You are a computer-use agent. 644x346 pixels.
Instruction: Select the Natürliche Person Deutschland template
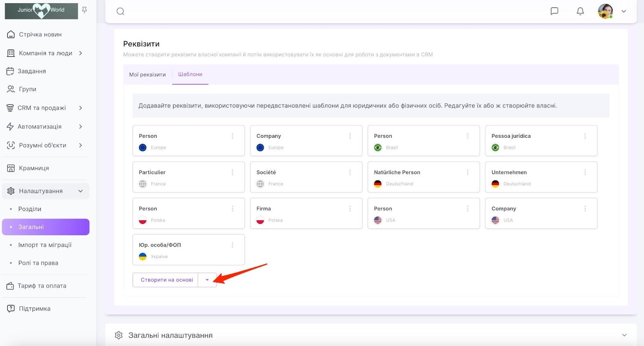[419, 177]
